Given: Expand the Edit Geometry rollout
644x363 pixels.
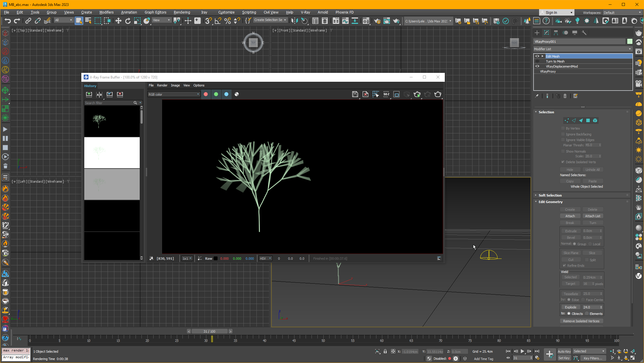Looking at the screenshot, I should point(551,201).
